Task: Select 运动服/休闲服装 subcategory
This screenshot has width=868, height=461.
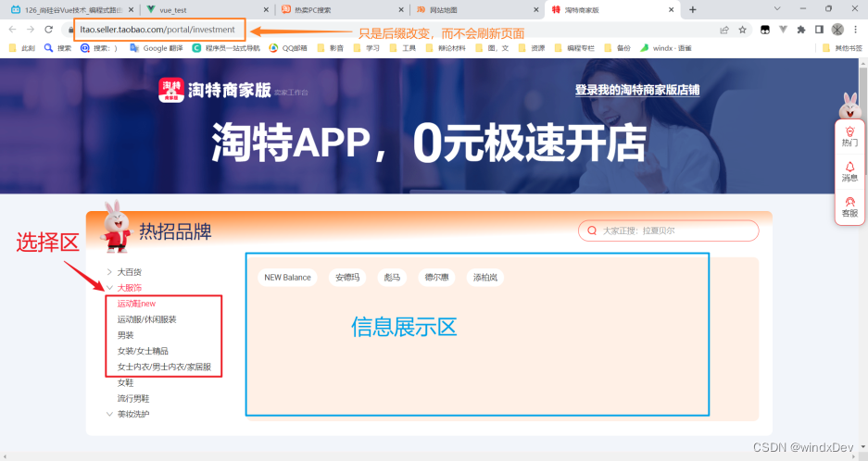Action: [146, 319]
